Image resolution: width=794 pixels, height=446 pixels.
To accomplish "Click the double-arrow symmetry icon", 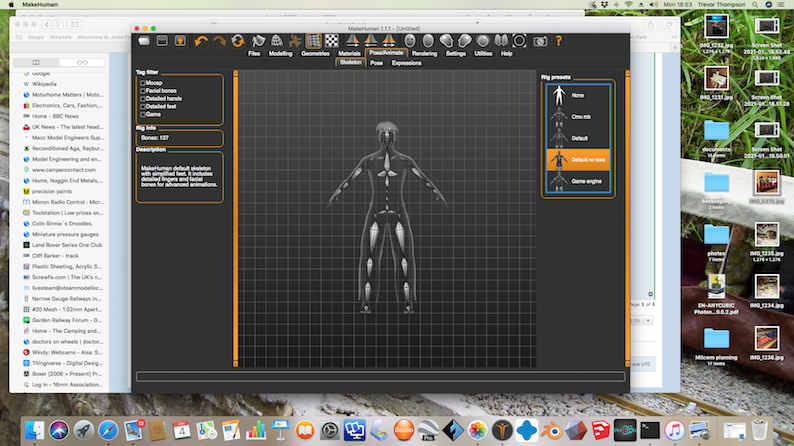I will coord(389,41).
